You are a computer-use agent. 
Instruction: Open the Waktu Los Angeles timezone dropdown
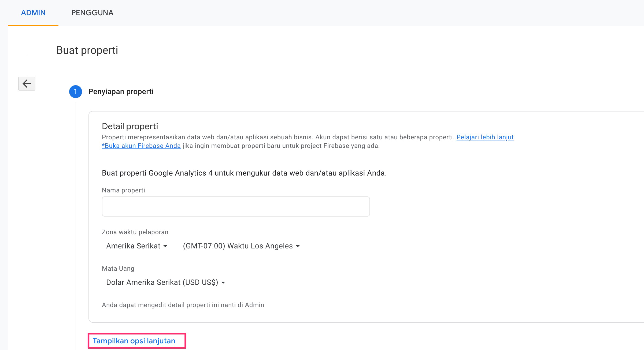[241, 246]
